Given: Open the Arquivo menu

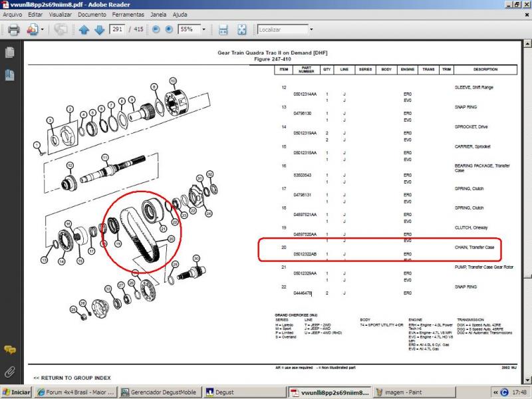Looking at the screenshot, I should click(x=13, y=15).
